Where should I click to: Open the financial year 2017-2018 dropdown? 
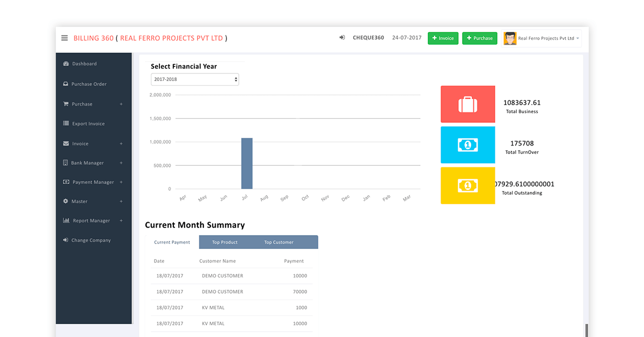194,79
